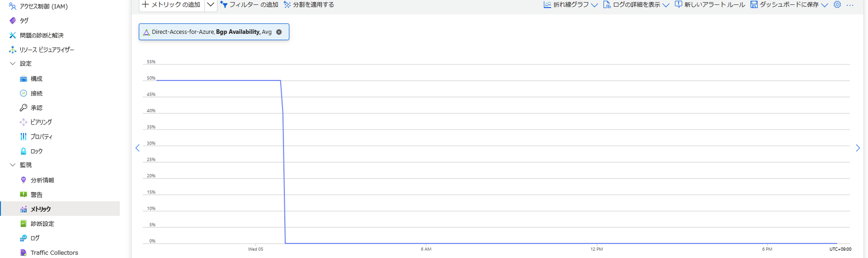Open 警告 alerts icon
The image size is (868, 258).
pyautogui.click(x=23, y=195)
